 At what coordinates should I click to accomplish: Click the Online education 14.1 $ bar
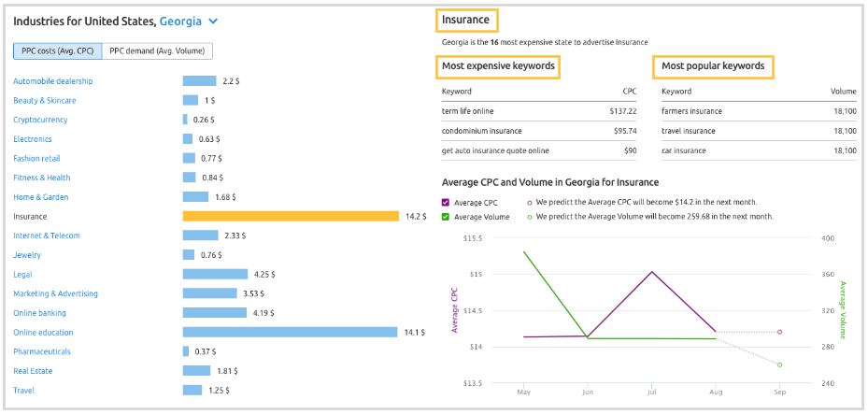pyautogui.click(x=290, y=332)
